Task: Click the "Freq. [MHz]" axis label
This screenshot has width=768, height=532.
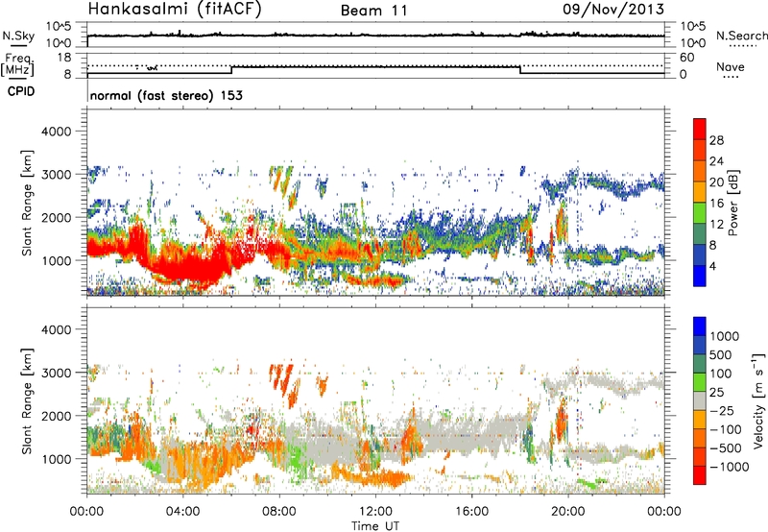Action: click(18, 65)
